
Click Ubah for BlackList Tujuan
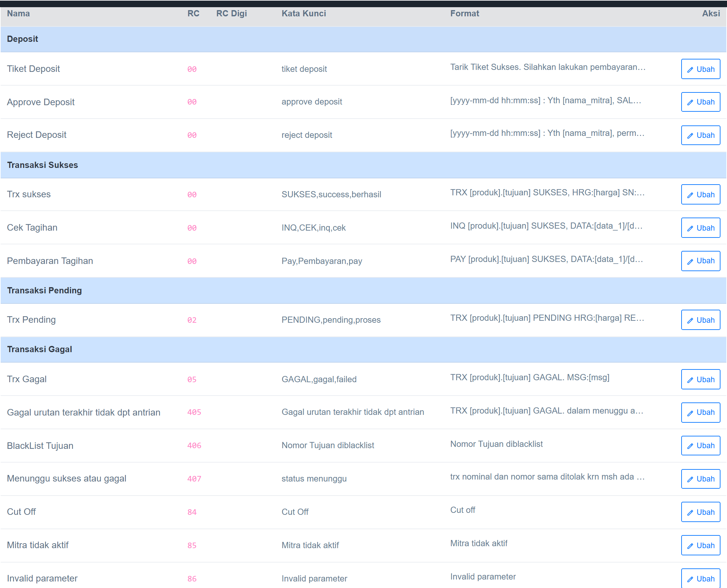[x=700, y=445]
